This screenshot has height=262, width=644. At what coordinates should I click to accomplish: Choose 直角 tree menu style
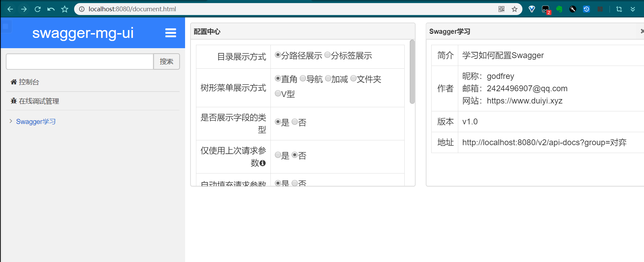tap(278, 79)
